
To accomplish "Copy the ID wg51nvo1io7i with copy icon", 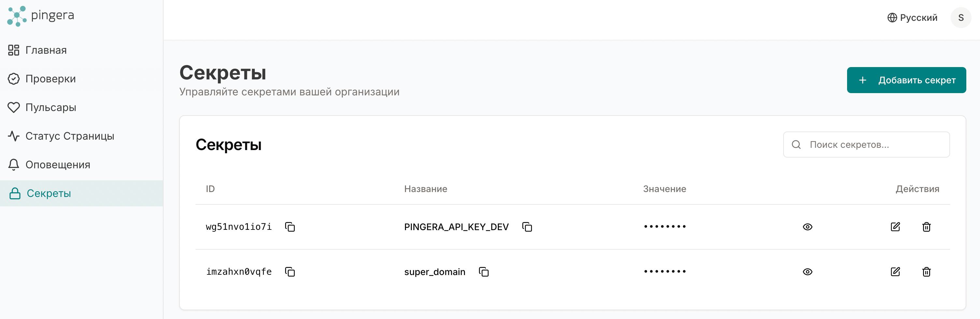I will point(290,227).
